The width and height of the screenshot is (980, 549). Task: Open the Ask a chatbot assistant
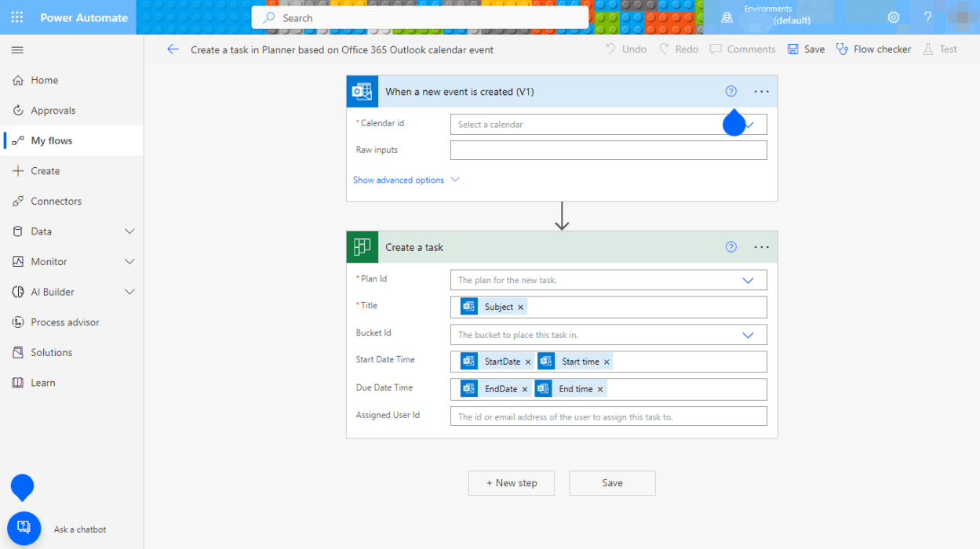pyautogui.click(x=24, y=528)
